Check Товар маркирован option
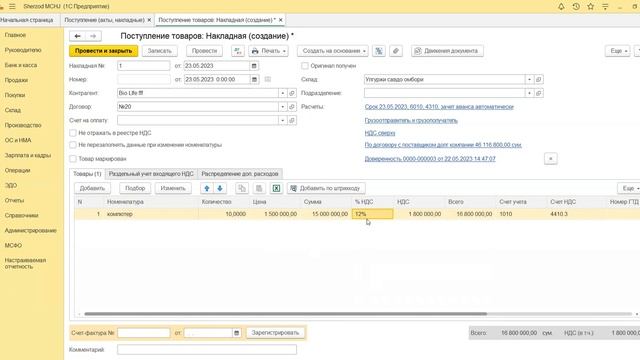Image resolution: width=640 pixels, height=360 pixels. [x=73, y=159]
